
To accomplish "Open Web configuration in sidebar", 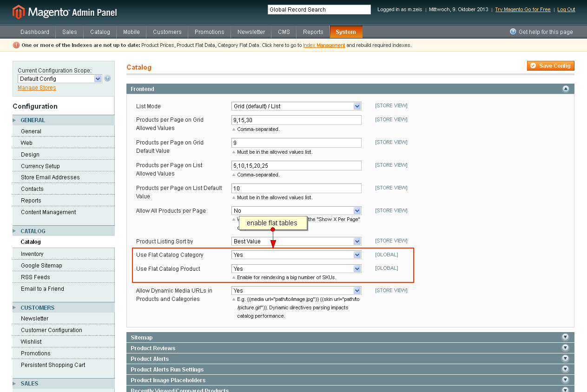I will [x=63, y=143].
